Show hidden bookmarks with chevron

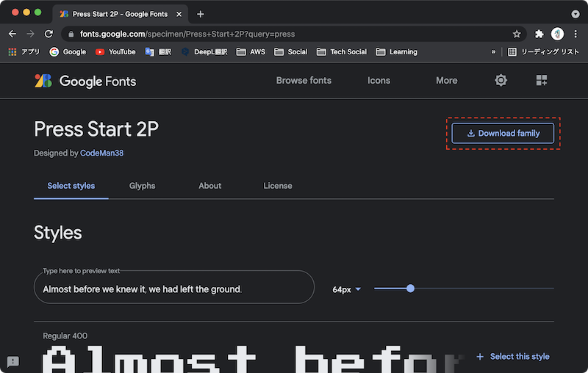[x=493, y=52]
